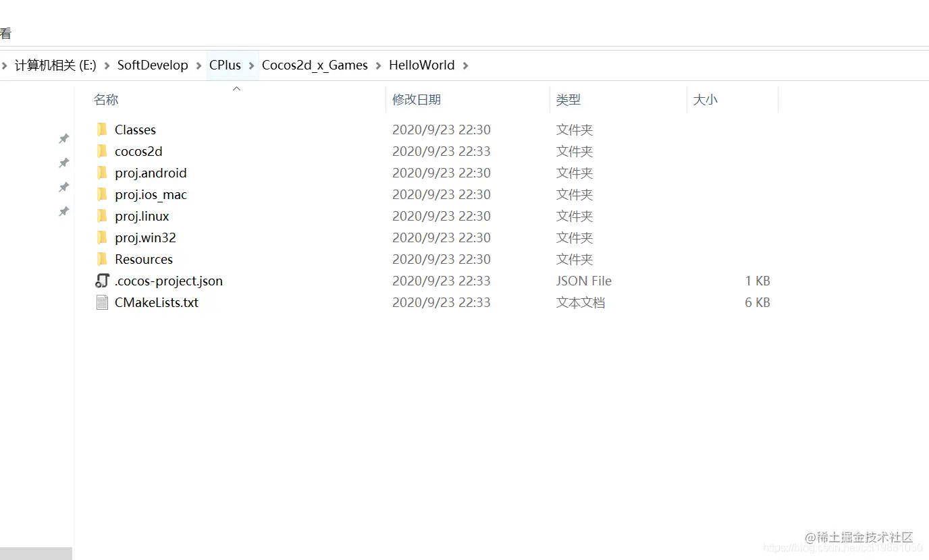Sort by the 名称 column header
This screenshot has width=929, height=560.
point(106,100)
